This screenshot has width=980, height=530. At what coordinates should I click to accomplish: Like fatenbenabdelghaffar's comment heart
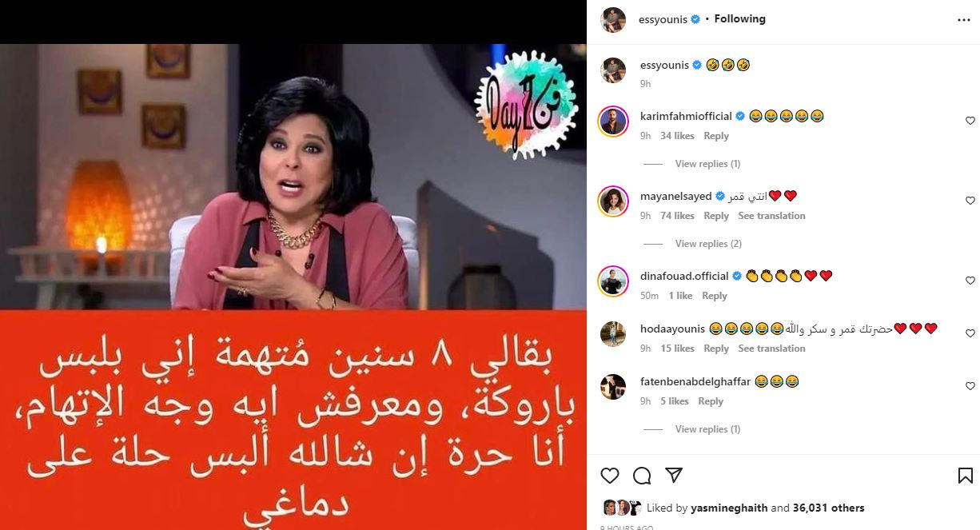(x=970, y=386)
